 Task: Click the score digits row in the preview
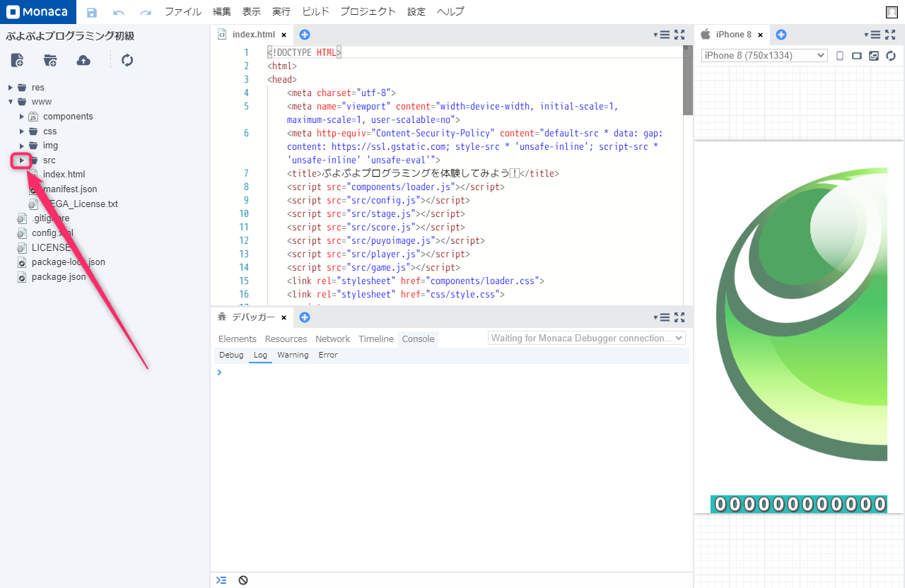tap(799, 504)
